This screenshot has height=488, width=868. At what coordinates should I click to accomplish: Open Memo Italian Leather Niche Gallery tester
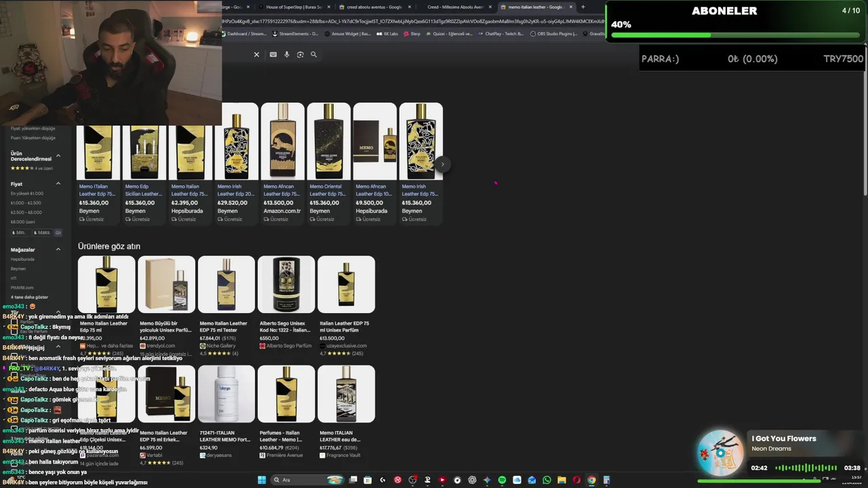pos(226,306)
